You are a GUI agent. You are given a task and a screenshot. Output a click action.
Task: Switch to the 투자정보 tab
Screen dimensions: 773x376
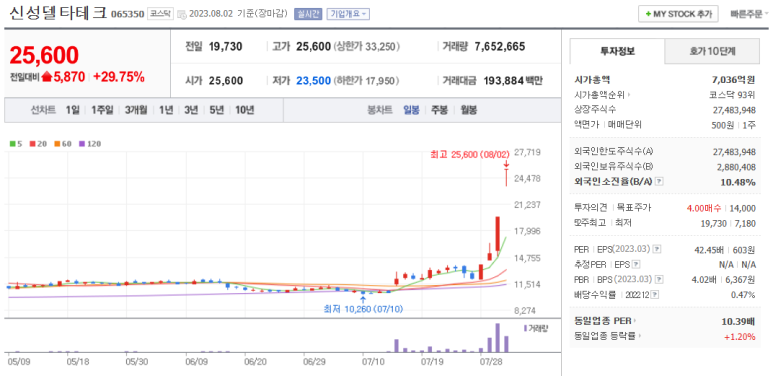[617, 51]
